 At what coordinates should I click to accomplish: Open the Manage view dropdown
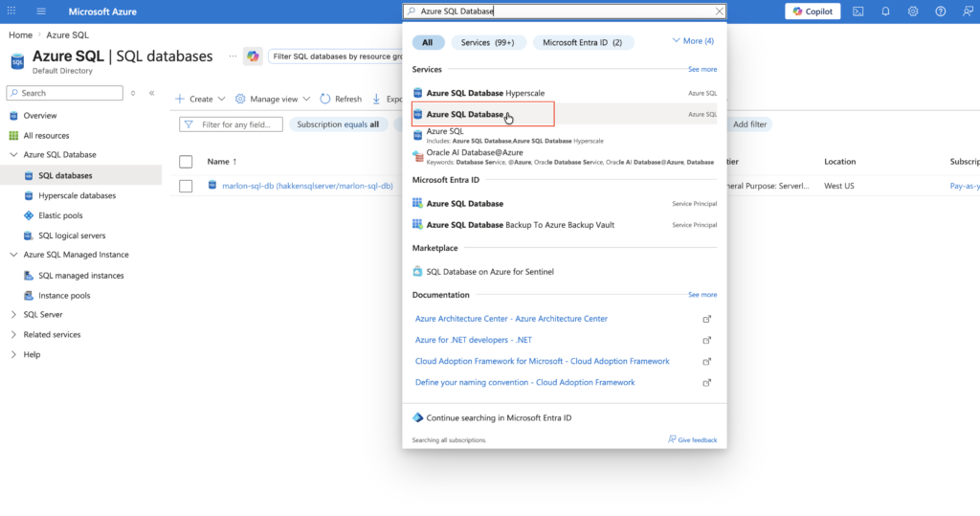coord(273,99)
